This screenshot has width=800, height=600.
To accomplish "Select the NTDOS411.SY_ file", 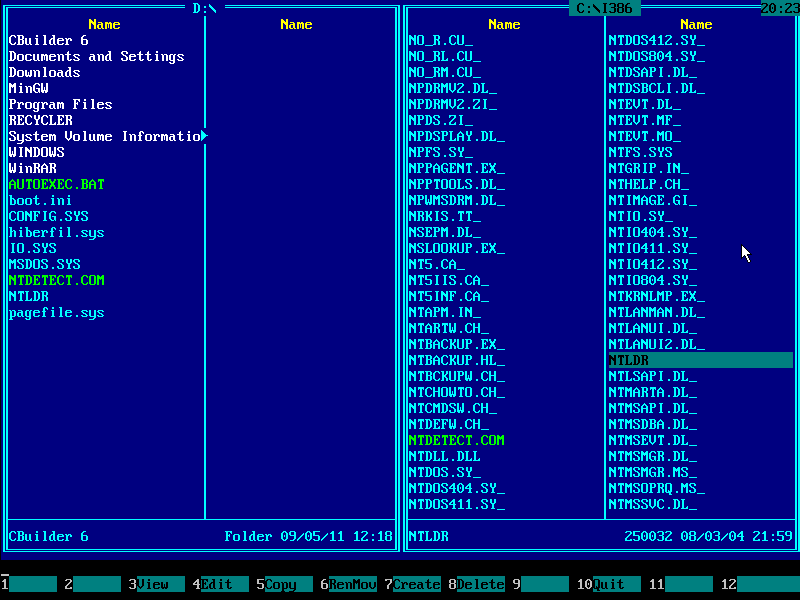I will pos(457,504).
